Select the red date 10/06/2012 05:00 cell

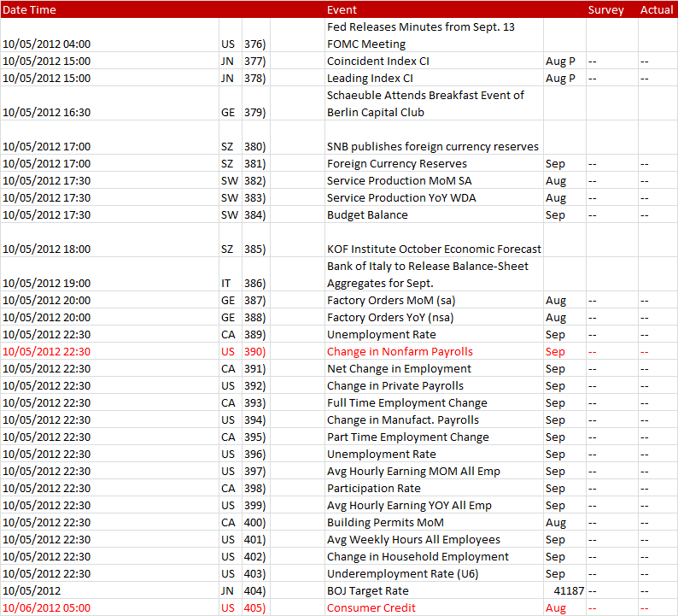[46, 608]
